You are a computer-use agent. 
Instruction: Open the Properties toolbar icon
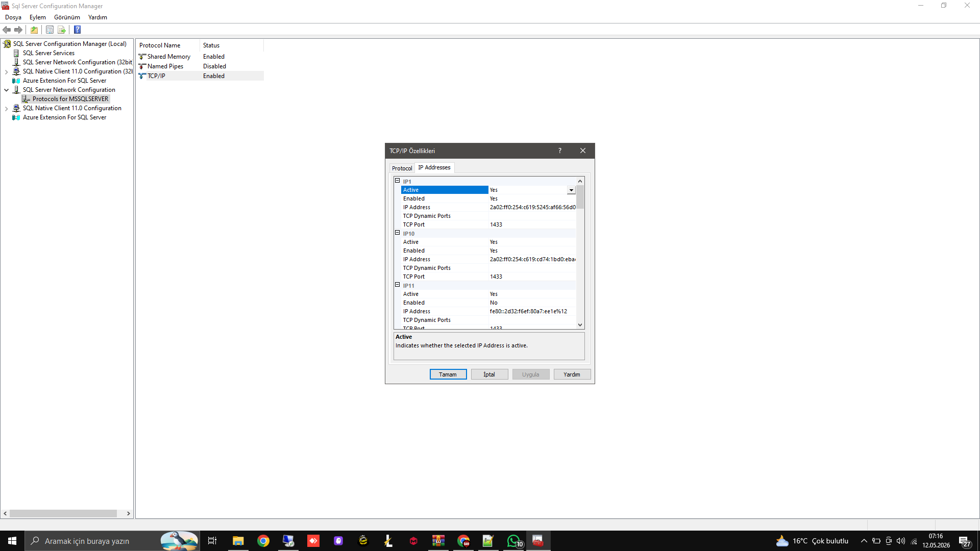[x=50, y=30]
